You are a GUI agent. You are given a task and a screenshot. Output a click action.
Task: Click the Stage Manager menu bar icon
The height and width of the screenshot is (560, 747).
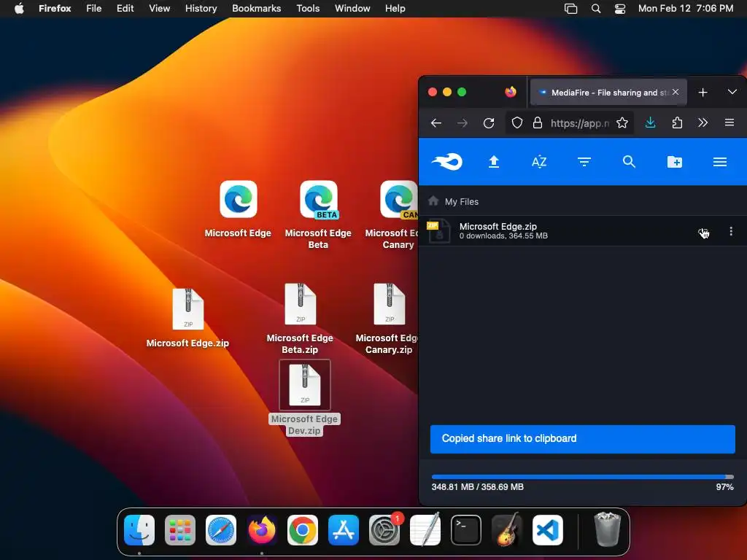coord(570,8)
